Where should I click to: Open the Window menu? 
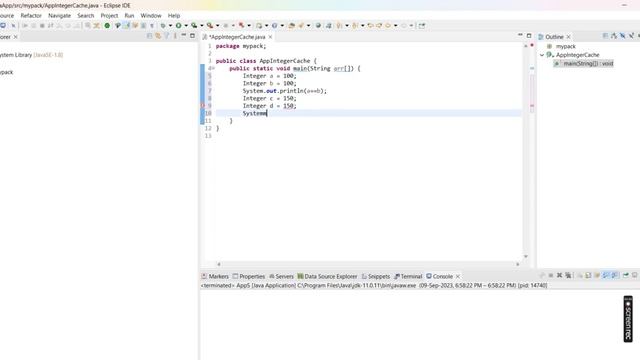coord(151,16)
